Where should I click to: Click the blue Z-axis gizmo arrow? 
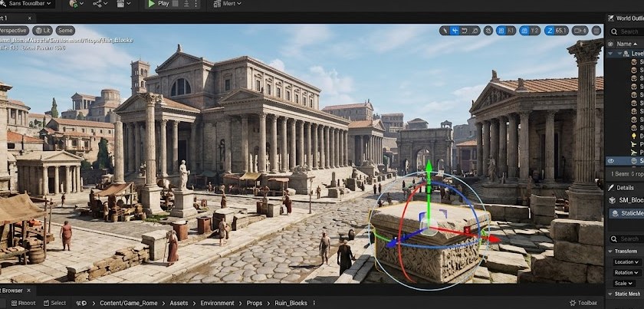[x=393, y=243]
